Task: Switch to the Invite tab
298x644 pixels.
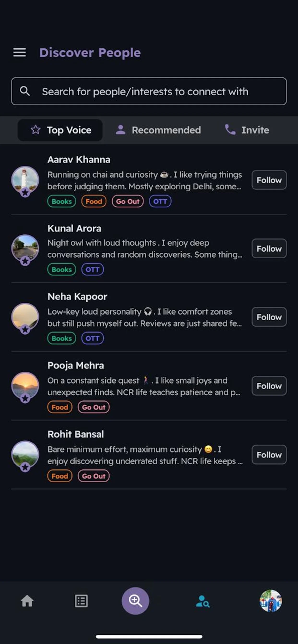Action: [x=247, y=130]
